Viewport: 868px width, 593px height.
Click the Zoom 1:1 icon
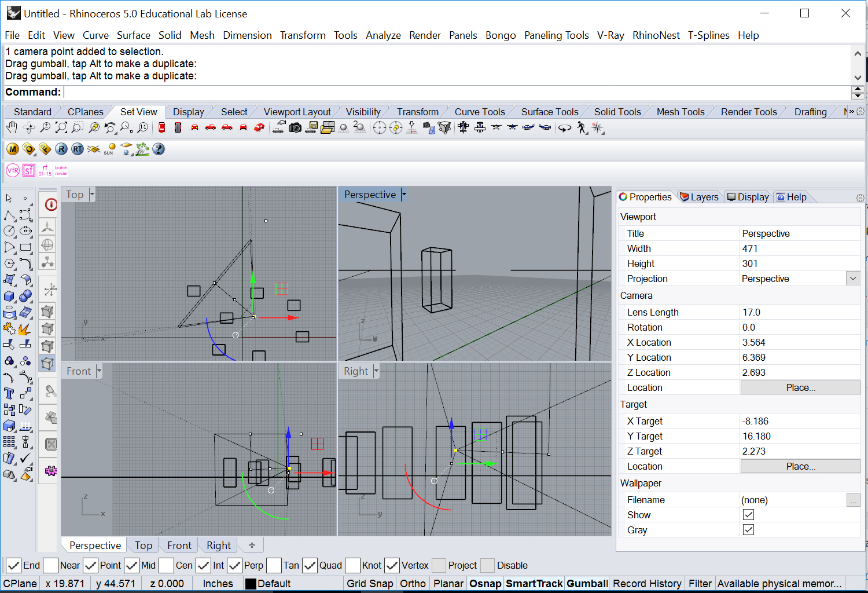(x=143, y=127)
